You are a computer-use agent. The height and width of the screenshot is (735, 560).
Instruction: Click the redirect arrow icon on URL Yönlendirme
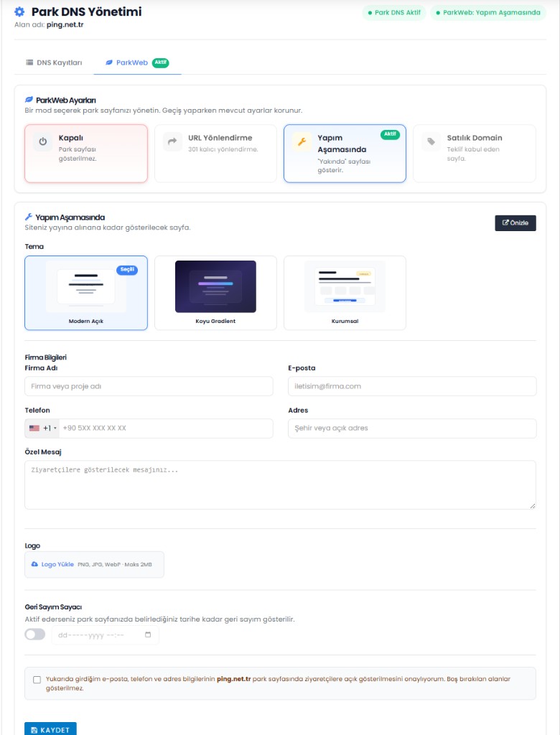point(172,141)
